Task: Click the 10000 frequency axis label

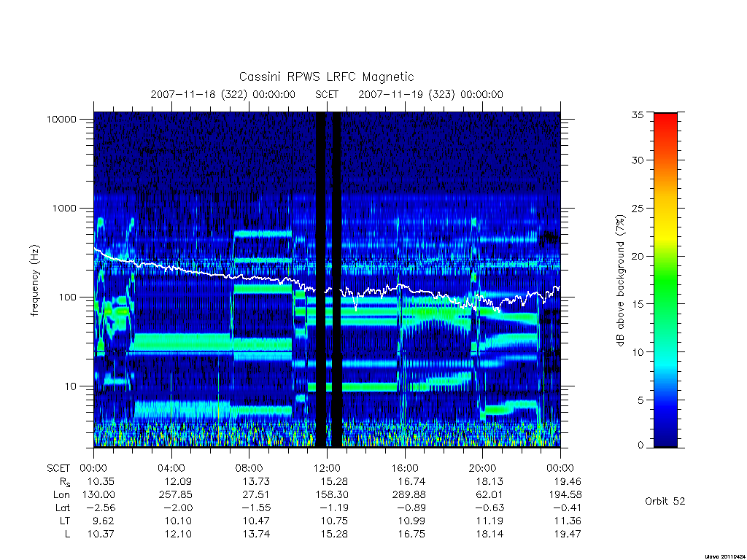Action: (x=61, y=119)
